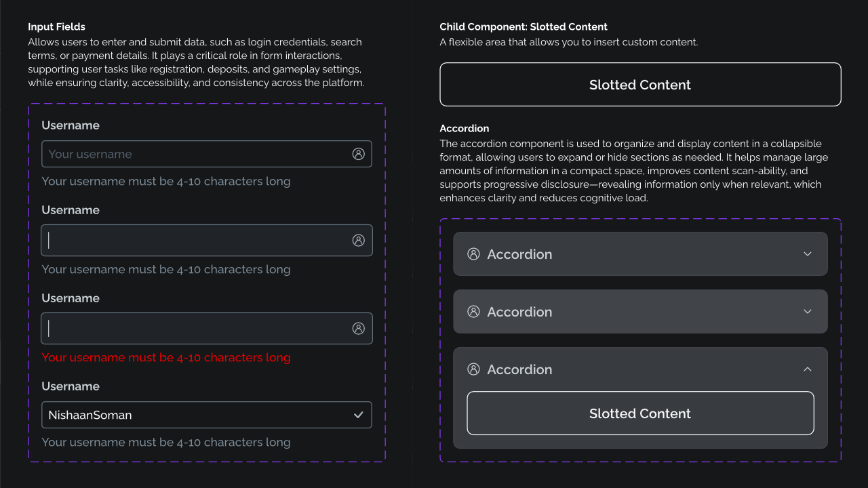This screenshot has height=488, width=868.
Task: Click the person icon on the second Accordion header
Action: point(473,311)
